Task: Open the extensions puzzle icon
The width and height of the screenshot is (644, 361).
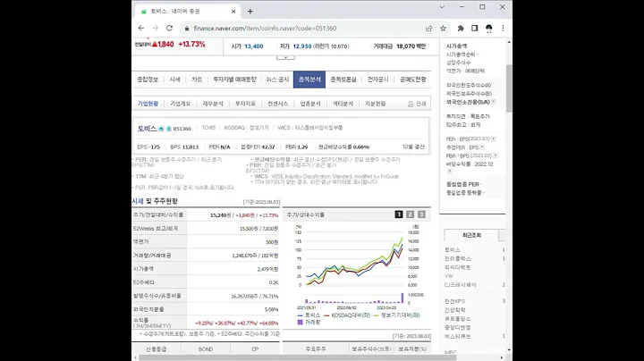Action: (461, 29)
